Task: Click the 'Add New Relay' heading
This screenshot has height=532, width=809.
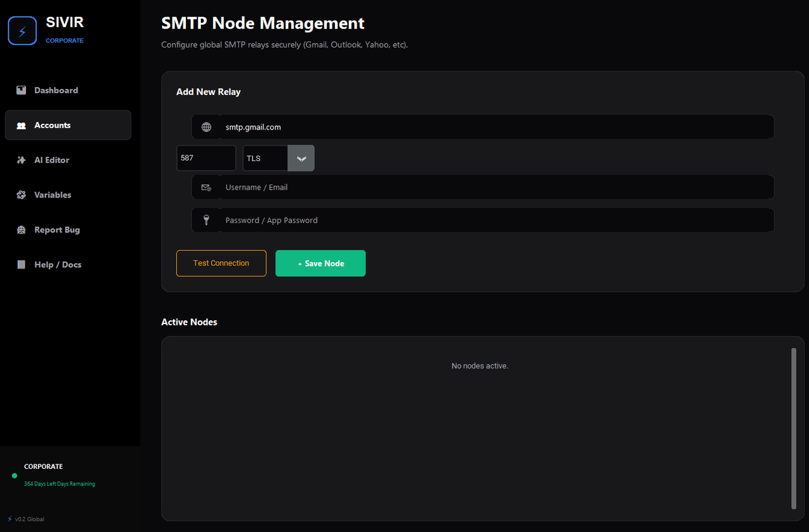Action: [x=209, y=92]
